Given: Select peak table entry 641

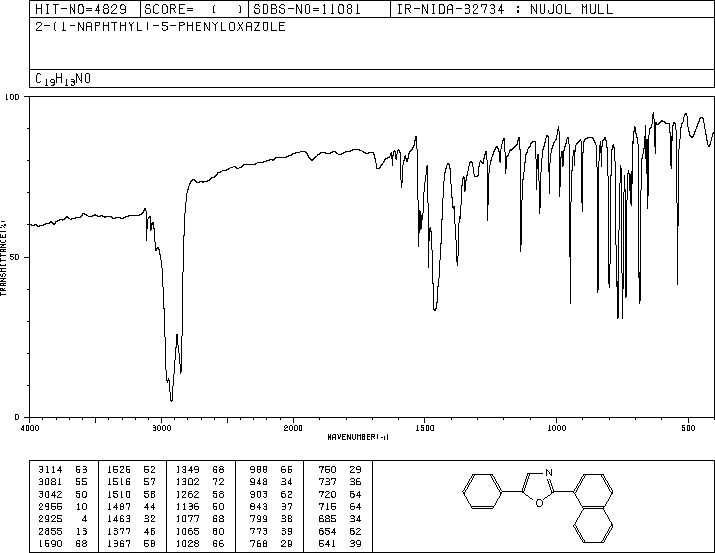Looking at the screenshot, I should pos(340,543).
